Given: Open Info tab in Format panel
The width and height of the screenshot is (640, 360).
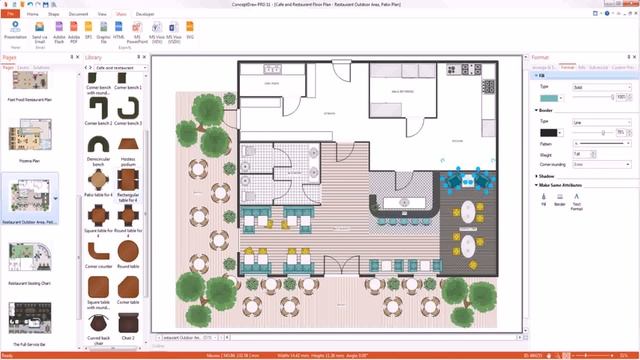Looking at the screenshot, I should click(x=582, y=67).
